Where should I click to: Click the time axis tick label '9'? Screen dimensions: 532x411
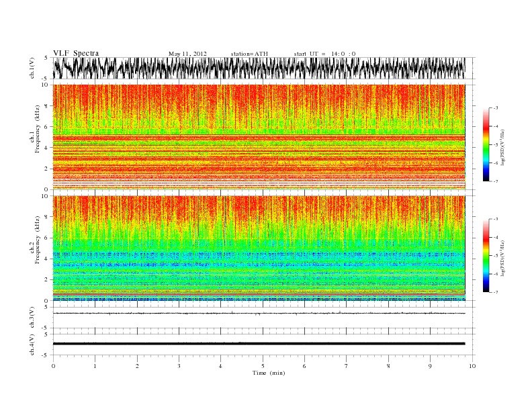pyautogui.click(x=430, y=366)
